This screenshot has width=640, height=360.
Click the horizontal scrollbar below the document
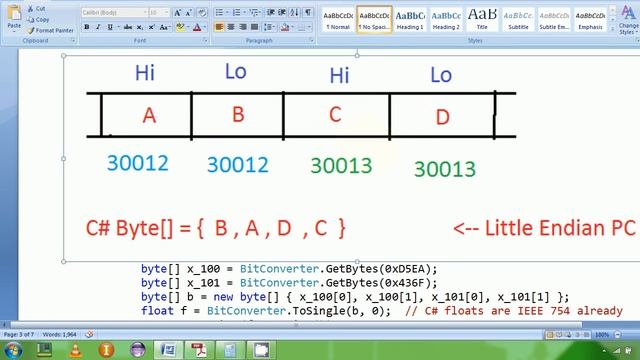tap(296, 325)
